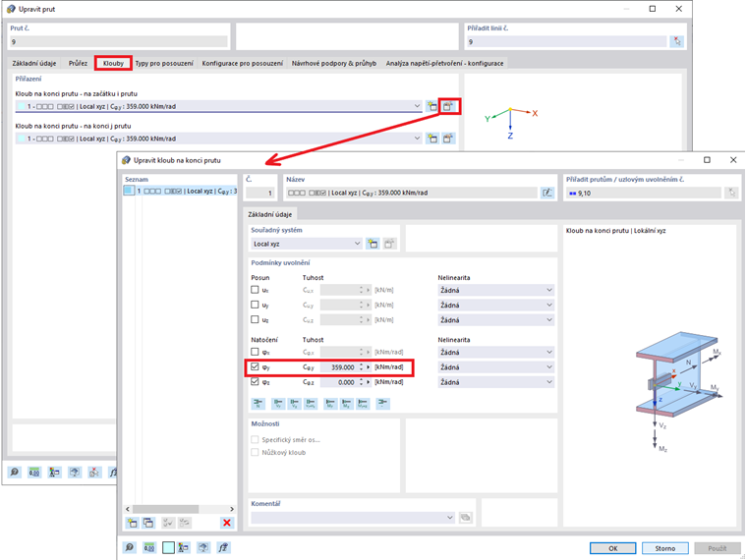Click search icon in Upravit prut footer
Viewport: 747px width, 560px height.
point(15,473)
